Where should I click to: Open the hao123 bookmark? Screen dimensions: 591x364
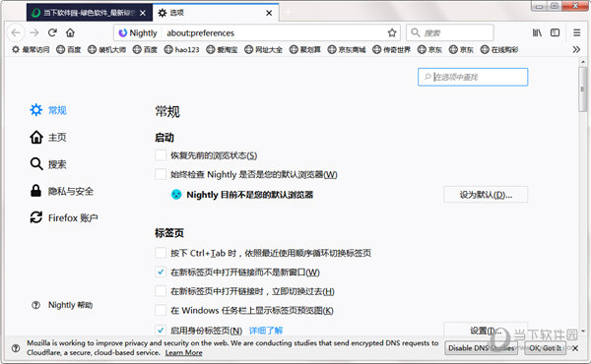pyautogui.click(x=181, y=49)
